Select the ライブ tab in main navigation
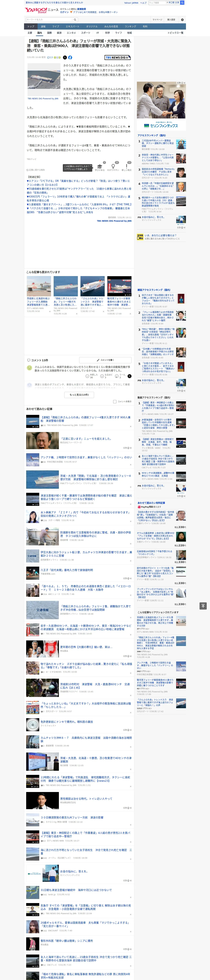Image resolution: width=210 pixels, height=980 pixels. tap(56, 27)
